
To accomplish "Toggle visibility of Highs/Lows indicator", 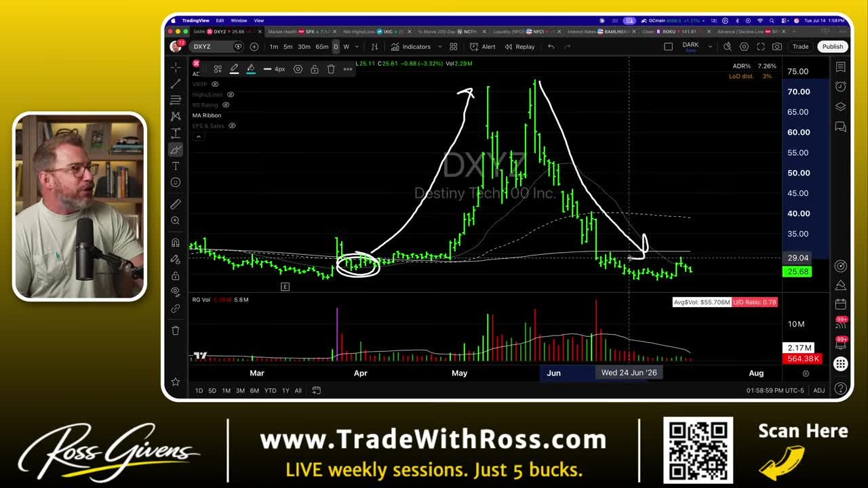I will point(231,95).
